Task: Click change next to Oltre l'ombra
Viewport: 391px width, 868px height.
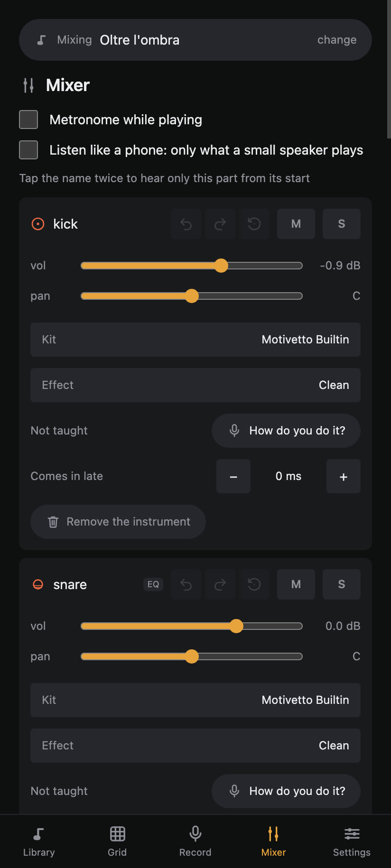Action: click(x=337, y=40)
